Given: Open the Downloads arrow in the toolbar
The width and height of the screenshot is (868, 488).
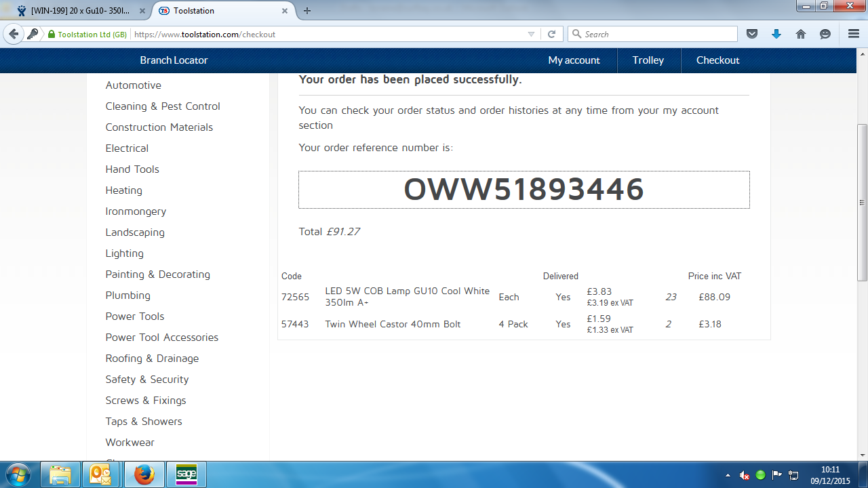Looking at the screenshot, I should click(x=776, y=34).
